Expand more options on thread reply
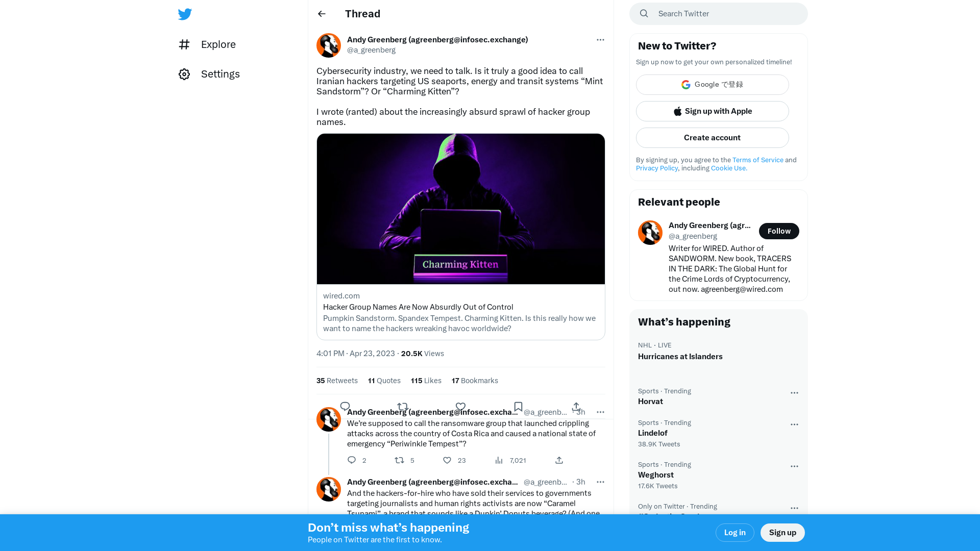 599,412
